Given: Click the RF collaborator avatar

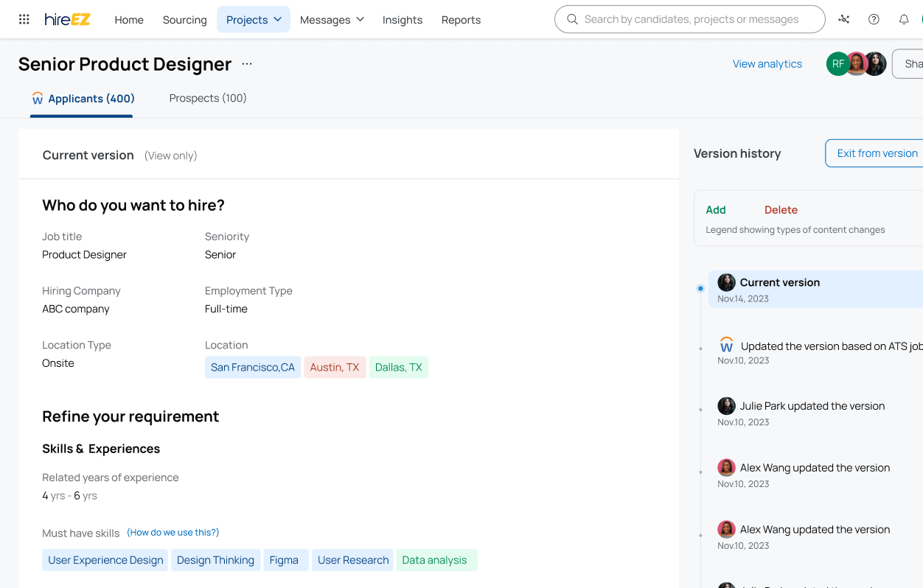Looking at the screenshot, I should pyautogui.click(x=837, y=64).
